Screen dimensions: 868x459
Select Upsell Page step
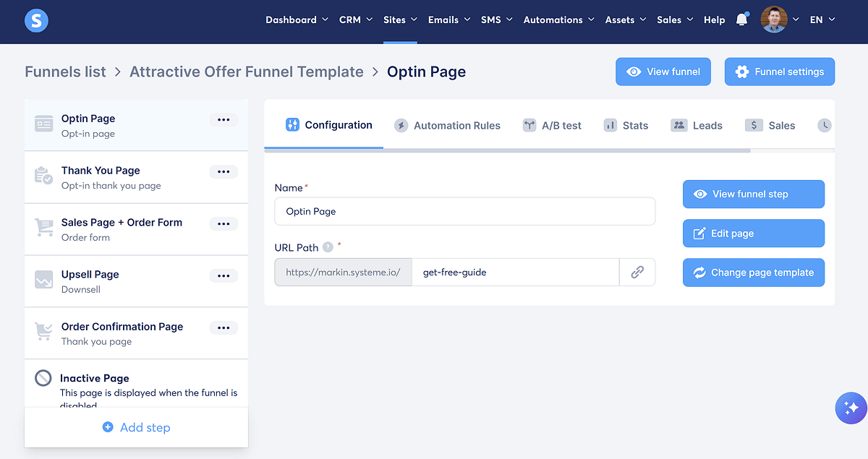136,281
